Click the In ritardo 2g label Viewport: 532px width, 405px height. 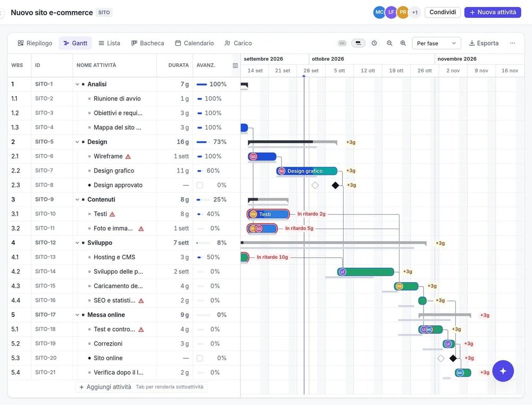(x=311, y=214)
